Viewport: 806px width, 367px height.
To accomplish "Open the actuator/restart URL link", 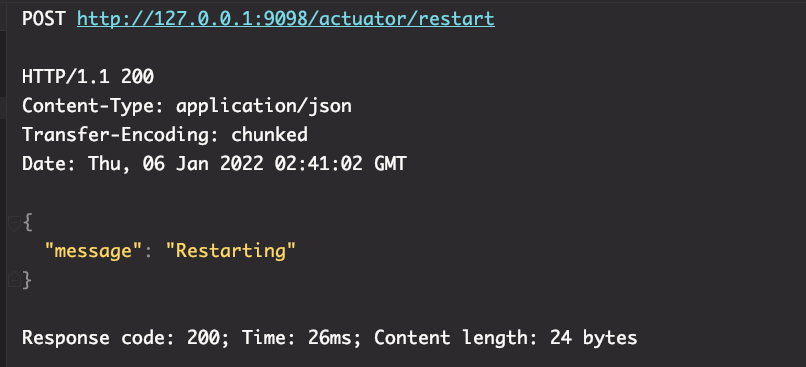I will 286,19.
